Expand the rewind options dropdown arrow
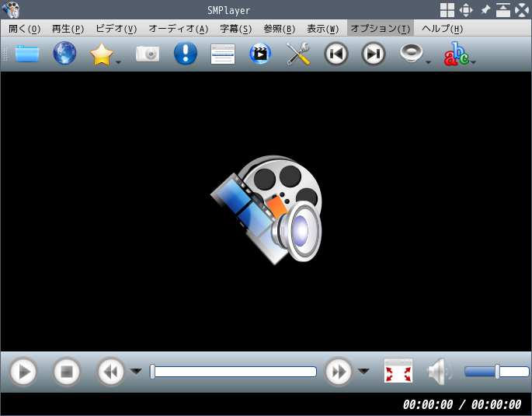This screenshot has width=532, height=416. (x=137, y=372)
